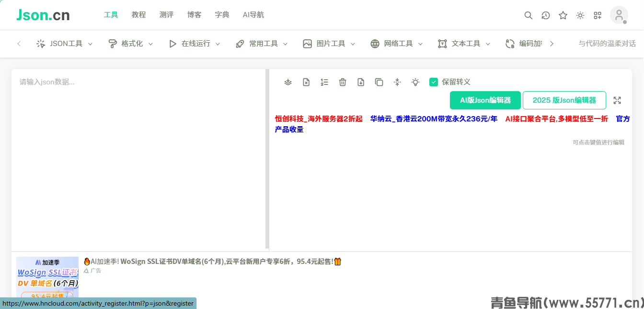Viewport: 644px width, 309px height.
Task: Click the 常用工具 rocket icon
Action: point(240,44)
